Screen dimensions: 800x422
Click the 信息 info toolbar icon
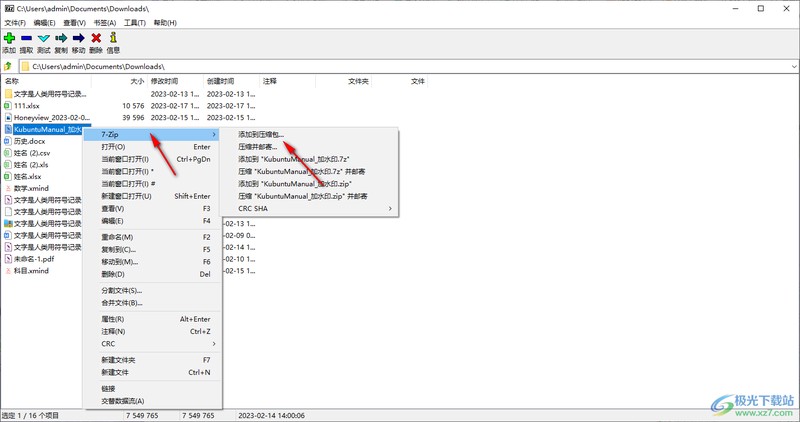click(113, 37)
